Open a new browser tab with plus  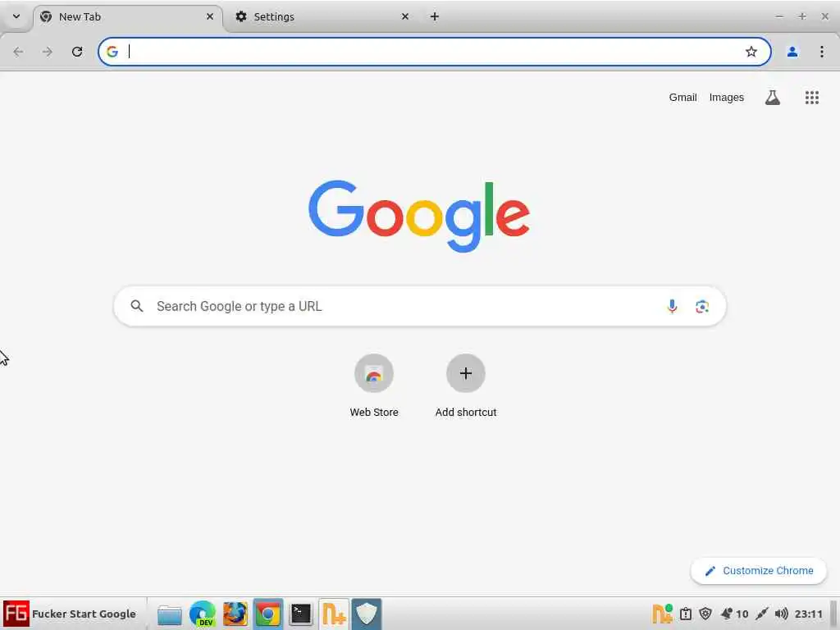coord(435,16)
